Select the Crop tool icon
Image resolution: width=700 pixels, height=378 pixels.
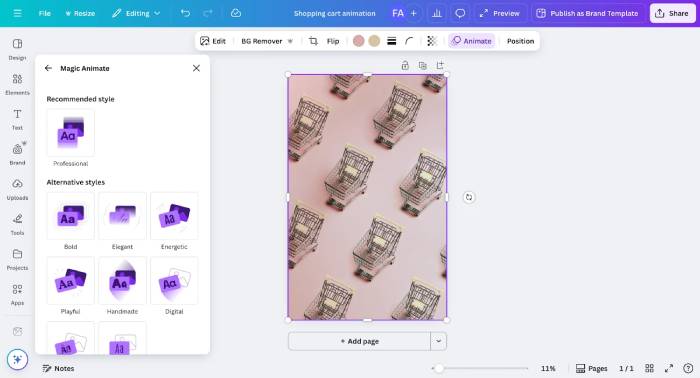point(313,41)
